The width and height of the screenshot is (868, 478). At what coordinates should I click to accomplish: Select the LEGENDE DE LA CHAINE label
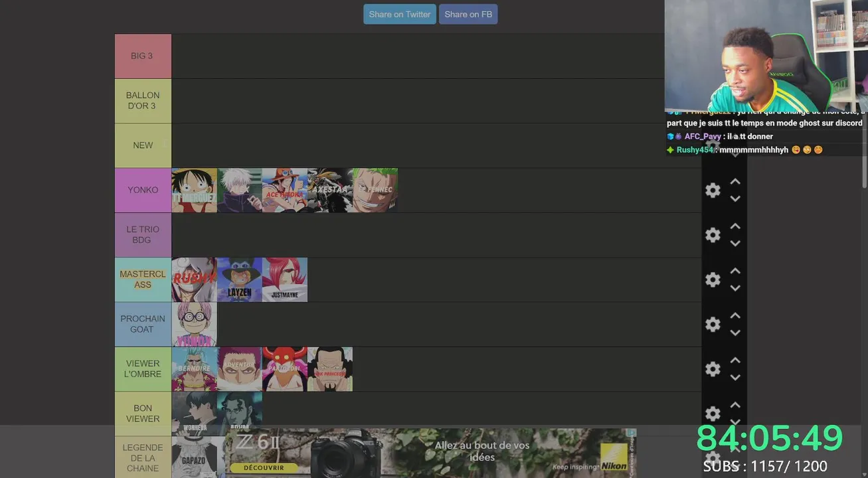click(143, 457)
